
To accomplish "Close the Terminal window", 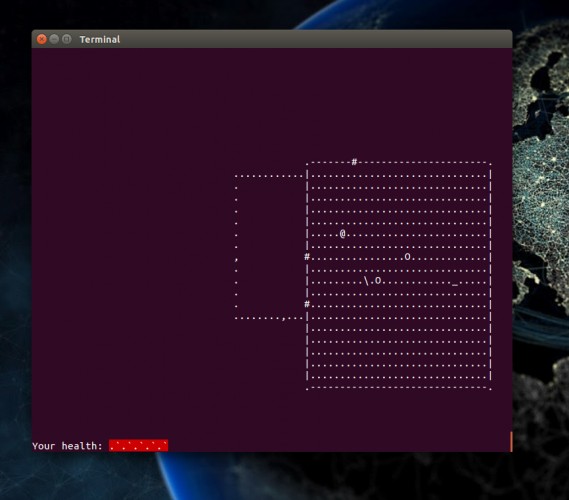I will click(x=42, y=39).
